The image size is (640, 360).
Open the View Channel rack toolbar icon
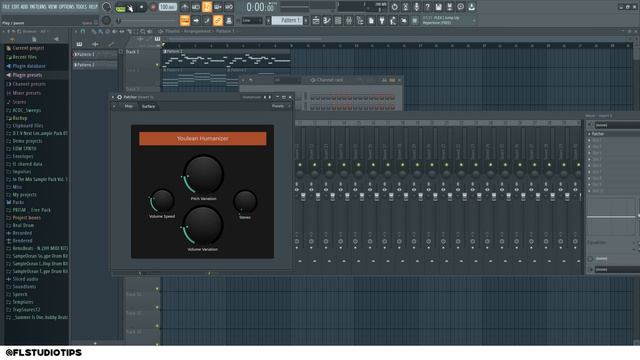coord(338,20)
